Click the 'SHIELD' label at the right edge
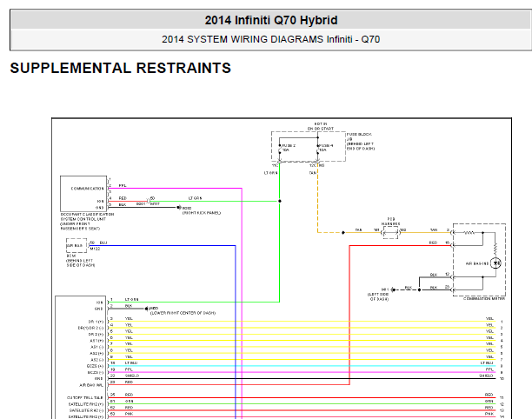The image size is (532, 419). pyautogui.click(x=486, y=376)
